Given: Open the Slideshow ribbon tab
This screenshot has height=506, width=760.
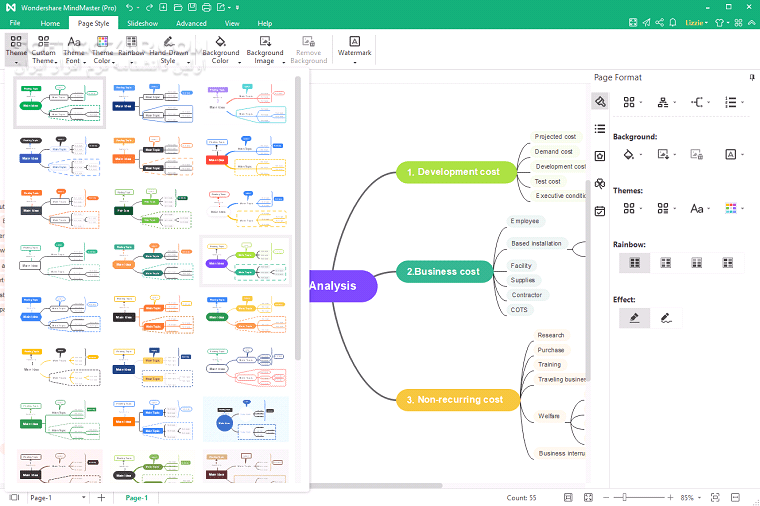Looking at the screenshot, I should (143, 22).
